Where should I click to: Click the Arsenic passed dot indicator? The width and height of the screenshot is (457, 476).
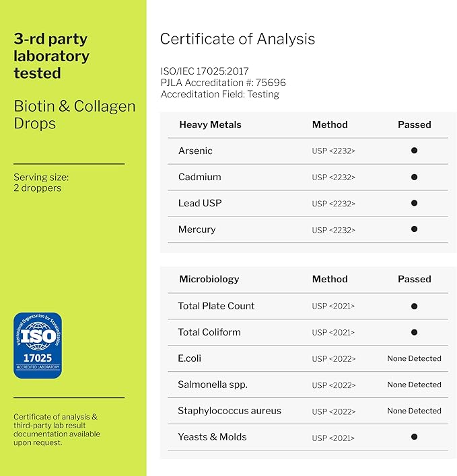pyautogui.click(x=414, y=151)
